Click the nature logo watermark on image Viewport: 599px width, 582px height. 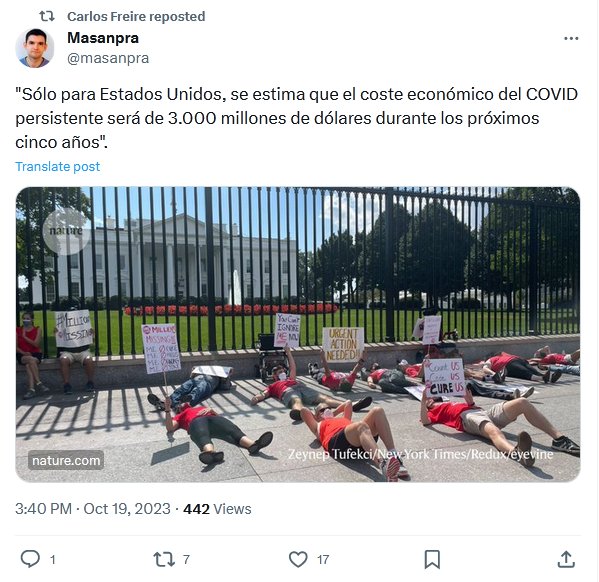coord(66,231)
